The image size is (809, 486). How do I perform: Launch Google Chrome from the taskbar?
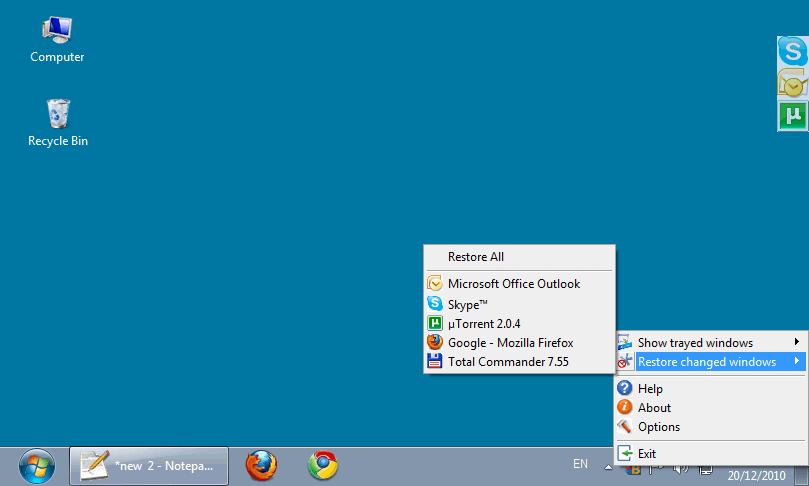tap(322, 465)
